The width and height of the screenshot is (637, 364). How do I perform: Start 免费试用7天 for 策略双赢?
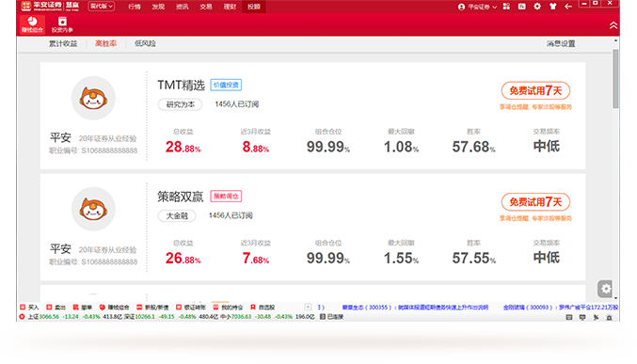(x=535, y=202)
